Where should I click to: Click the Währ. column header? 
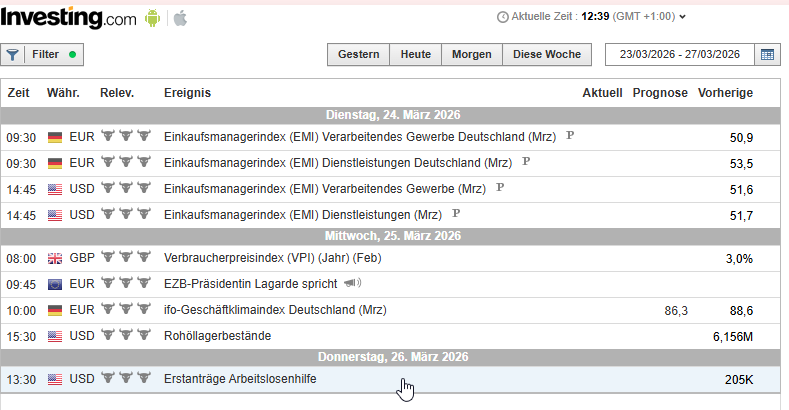(x=63, y=93)
